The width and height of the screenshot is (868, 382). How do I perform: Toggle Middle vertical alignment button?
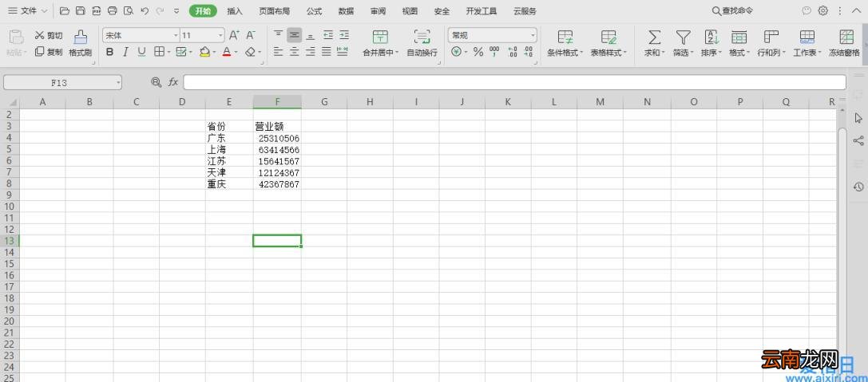(295, 35)
